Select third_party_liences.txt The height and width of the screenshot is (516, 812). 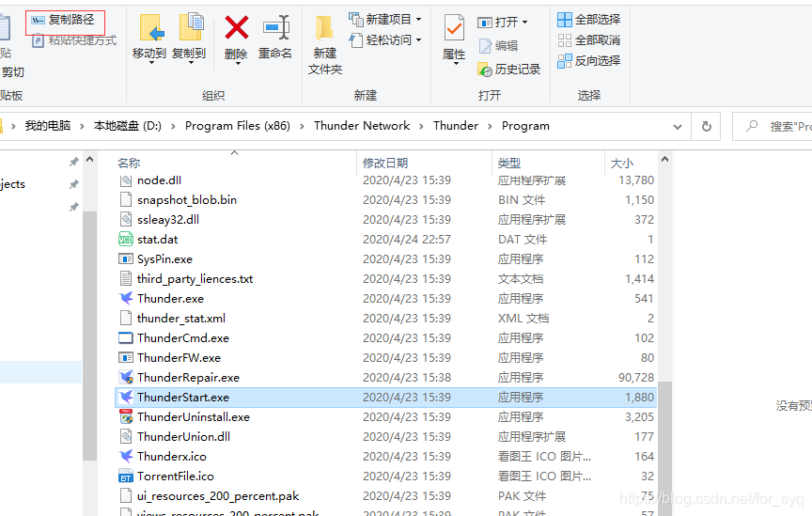click(x=195, y=279)
